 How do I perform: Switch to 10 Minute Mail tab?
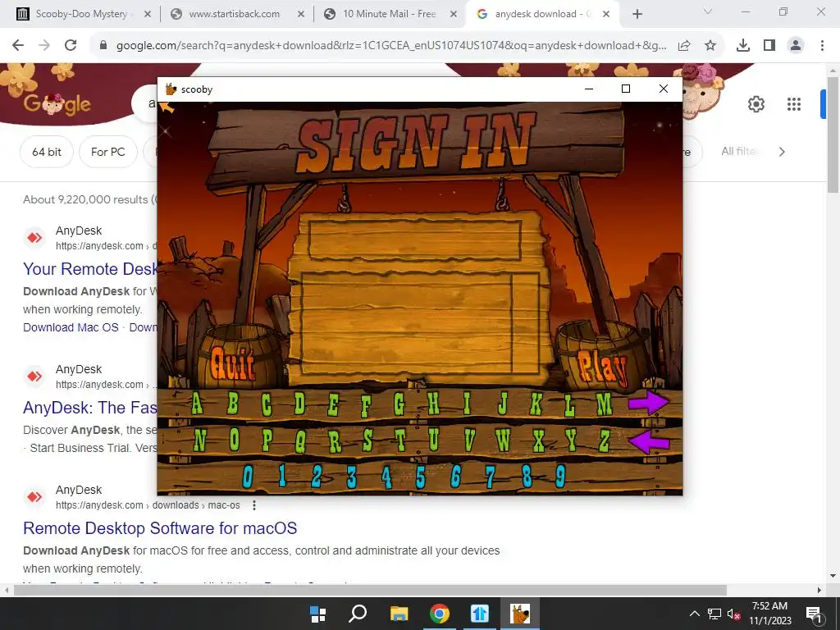(390, 14)
